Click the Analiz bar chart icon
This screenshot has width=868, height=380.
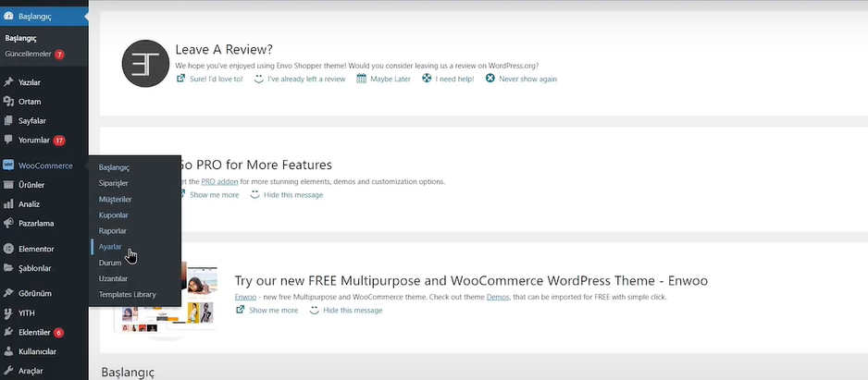8,204
